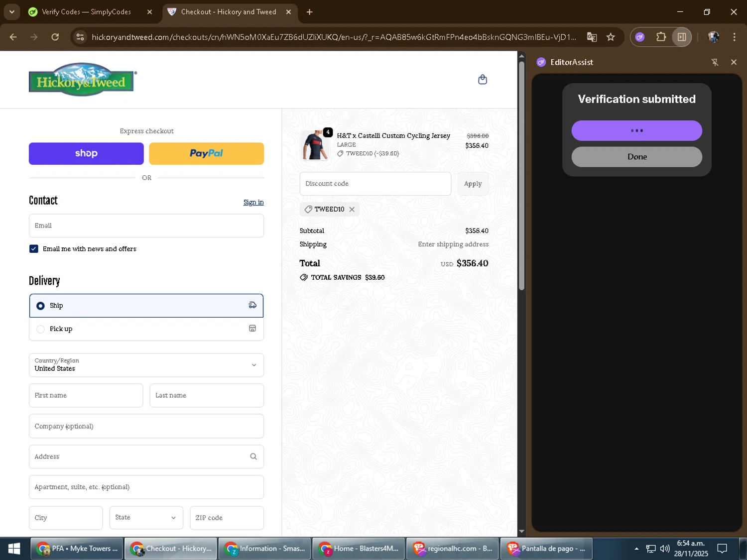Bookmark this page with the star icon
Screen dimensions: 747x560
[611, 37]
